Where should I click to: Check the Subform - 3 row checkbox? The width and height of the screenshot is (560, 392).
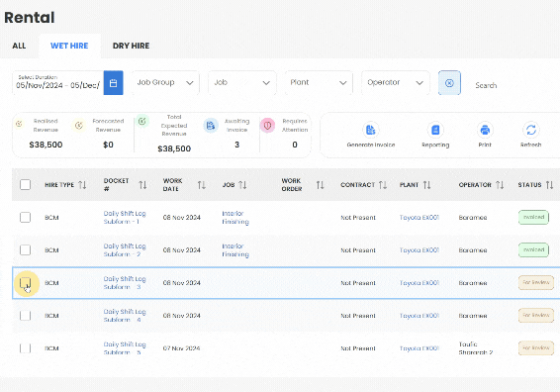point(26,283)
